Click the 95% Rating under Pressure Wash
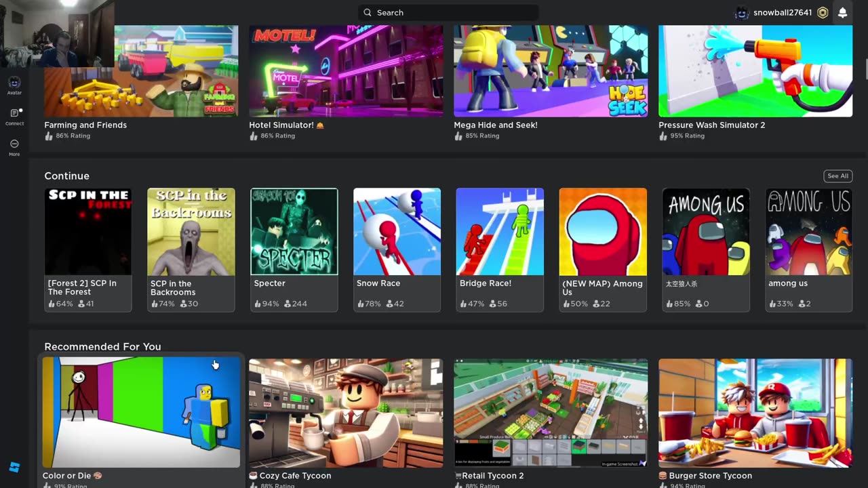 click(x=682, y=136)
